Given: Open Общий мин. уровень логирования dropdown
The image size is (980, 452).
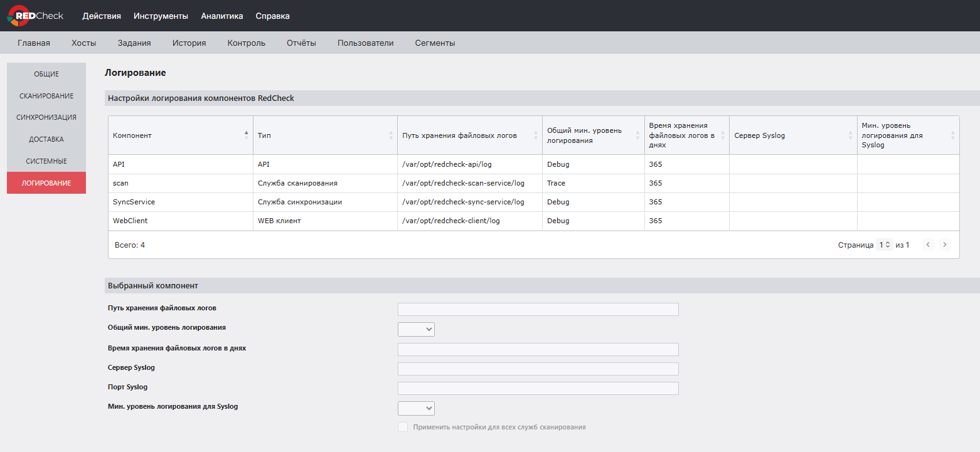Looking at the screenshot, I should [416, 329].
